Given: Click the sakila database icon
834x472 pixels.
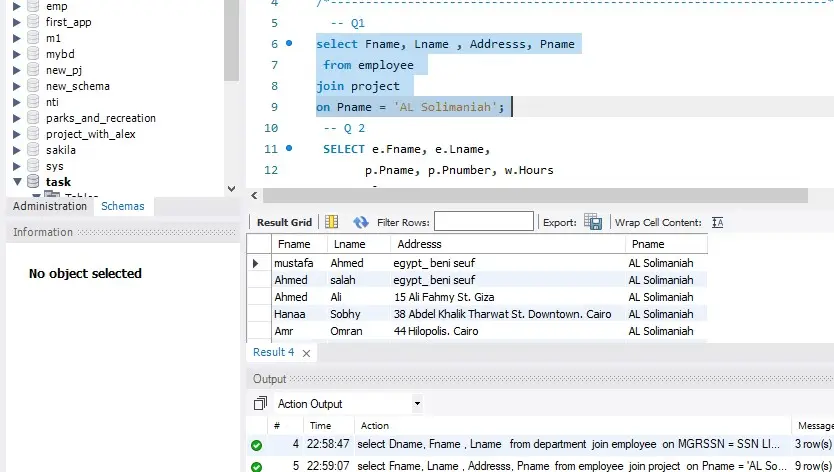Looking at the screenshot, I should (33, 150).
